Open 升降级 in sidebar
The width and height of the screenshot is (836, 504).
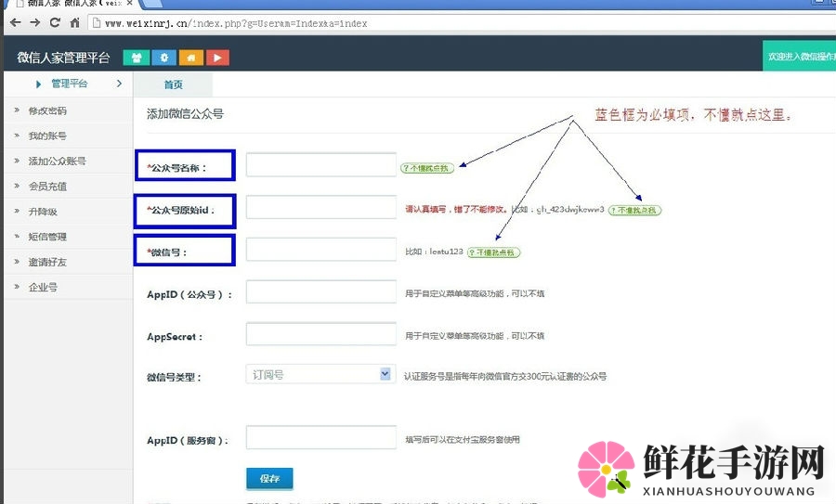(x=43, y=212)
